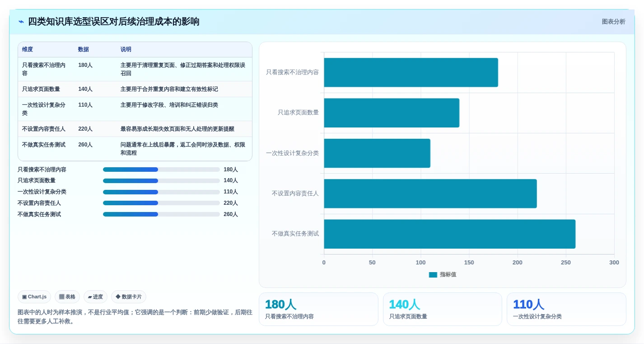Click the 图表分析 label in header
The image size is (644, 344).
tap(613, 22)
